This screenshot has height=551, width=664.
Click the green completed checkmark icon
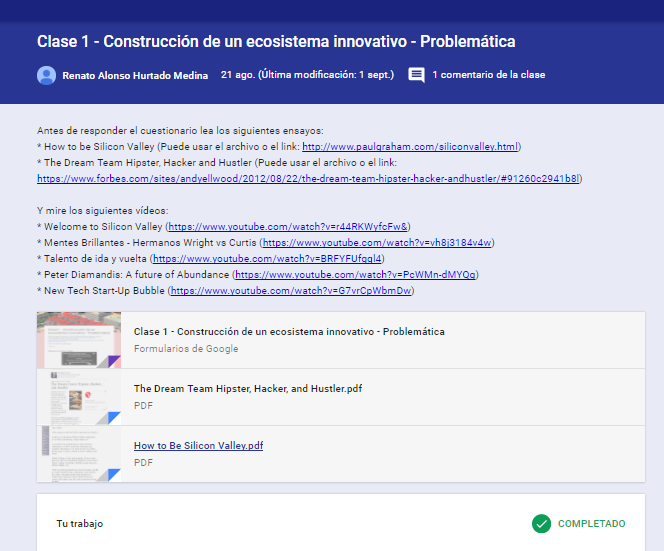[541, 523]
